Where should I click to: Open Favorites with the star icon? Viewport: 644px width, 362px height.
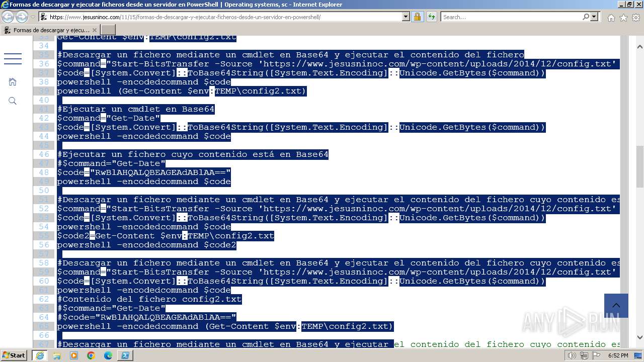point(623,18)
